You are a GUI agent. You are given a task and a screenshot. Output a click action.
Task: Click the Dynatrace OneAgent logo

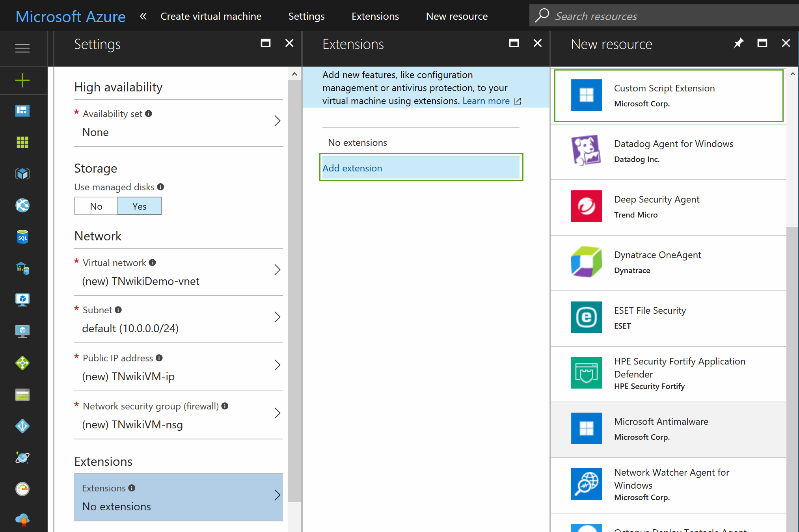[586, 262]
